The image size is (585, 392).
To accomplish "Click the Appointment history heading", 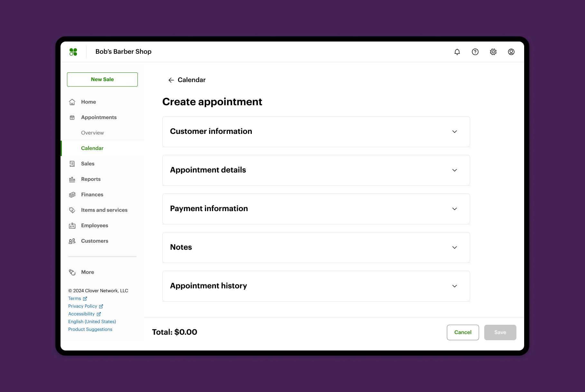I will coord(208,286).
